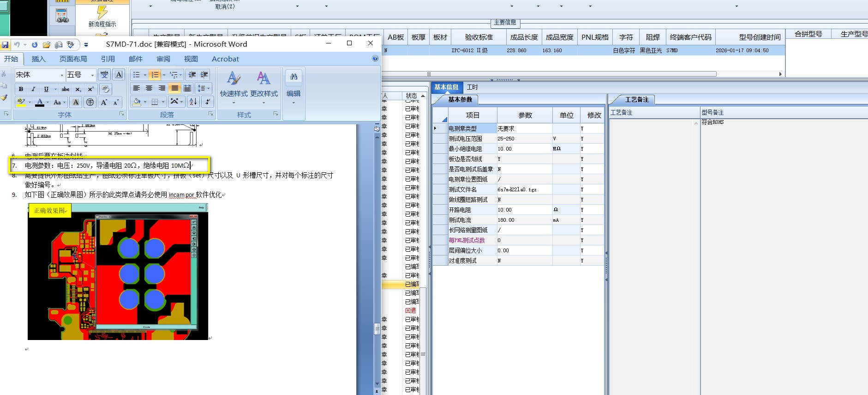Open the font name dropdown (宋体)

62,75
